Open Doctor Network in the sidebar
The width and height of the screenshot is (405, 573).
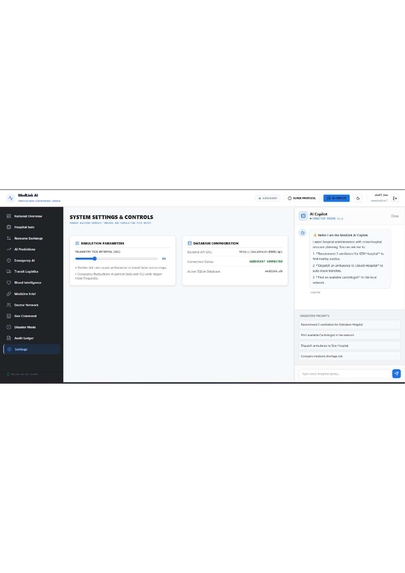tap(31, 305)
